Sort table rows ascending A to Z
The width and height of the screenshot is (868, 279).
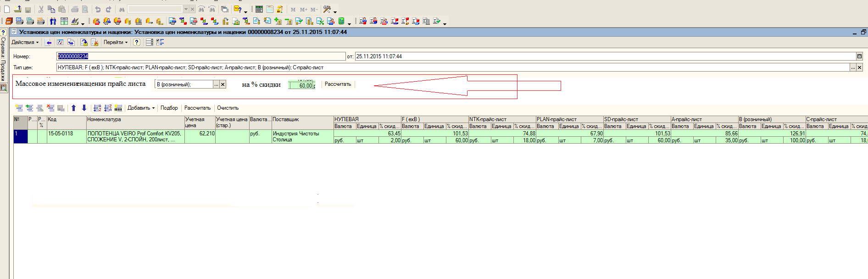tap(97, 108)
